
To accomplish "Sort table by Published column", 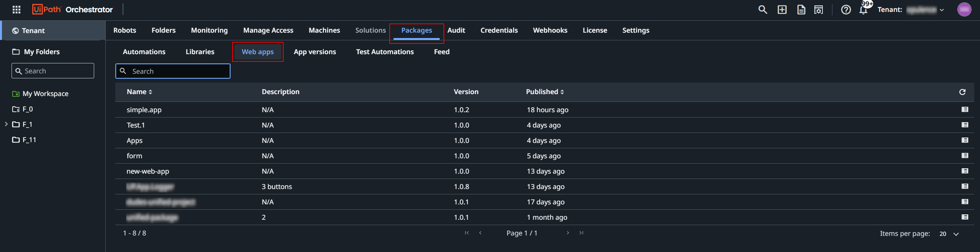I will 545,92.
